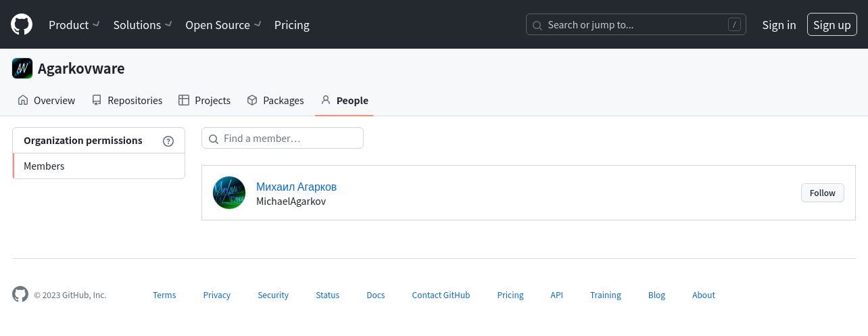Switch to the Overview tab
The height and width of the screenshot is (336, 868).
pyautogui.click(x=47, y=100)
